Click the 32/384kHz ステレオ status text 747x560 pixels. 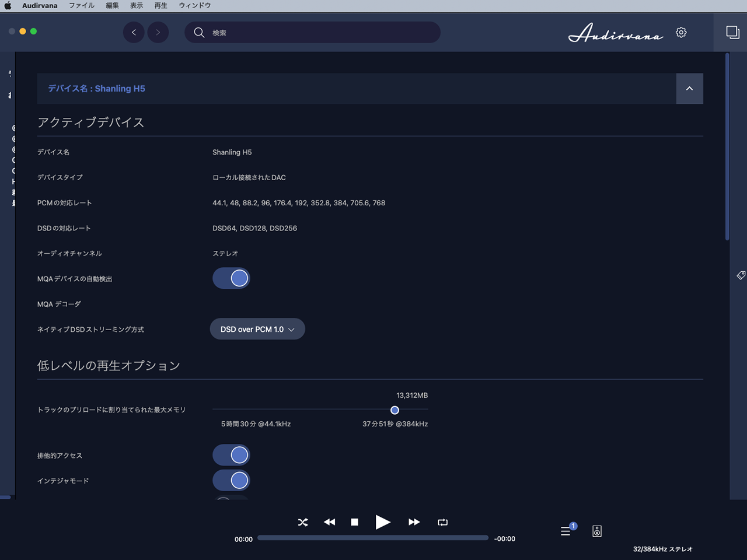click(x=663, y=549)
